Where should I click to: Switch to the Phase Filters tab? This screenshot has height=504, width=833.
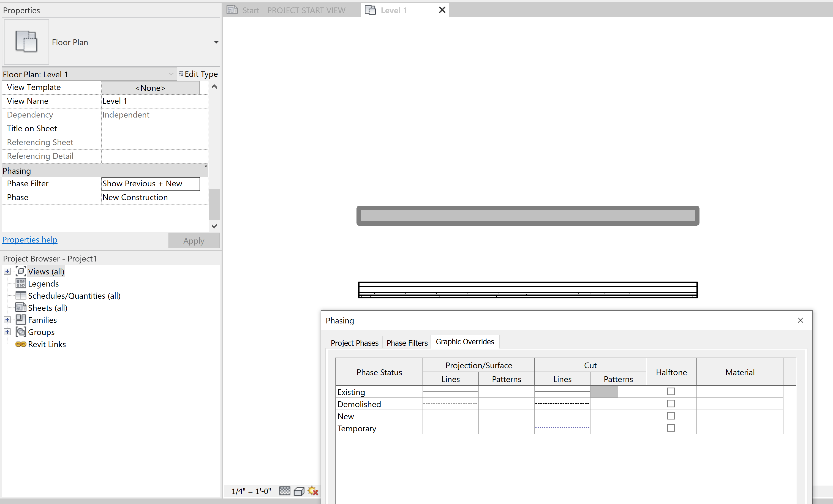tap(407, 343)
